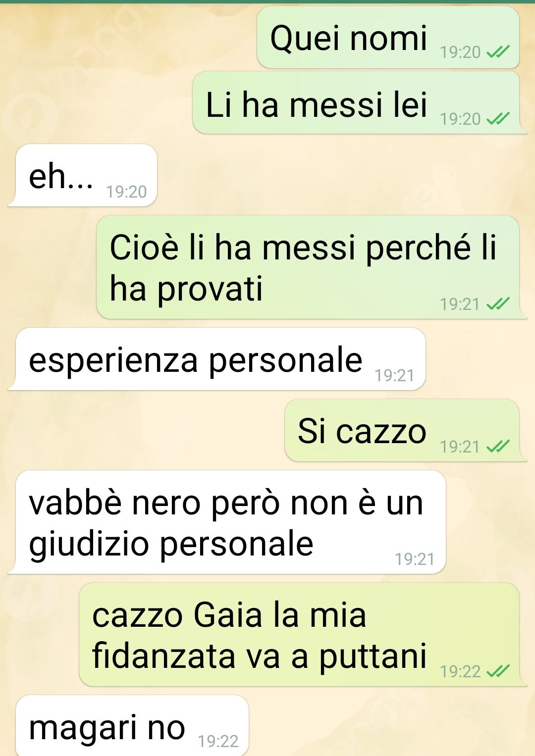Viewport: 535px width, 756px height.
Task: Tap the read checkmarks on 'Si cazzo' message
Action: (498, 447)
